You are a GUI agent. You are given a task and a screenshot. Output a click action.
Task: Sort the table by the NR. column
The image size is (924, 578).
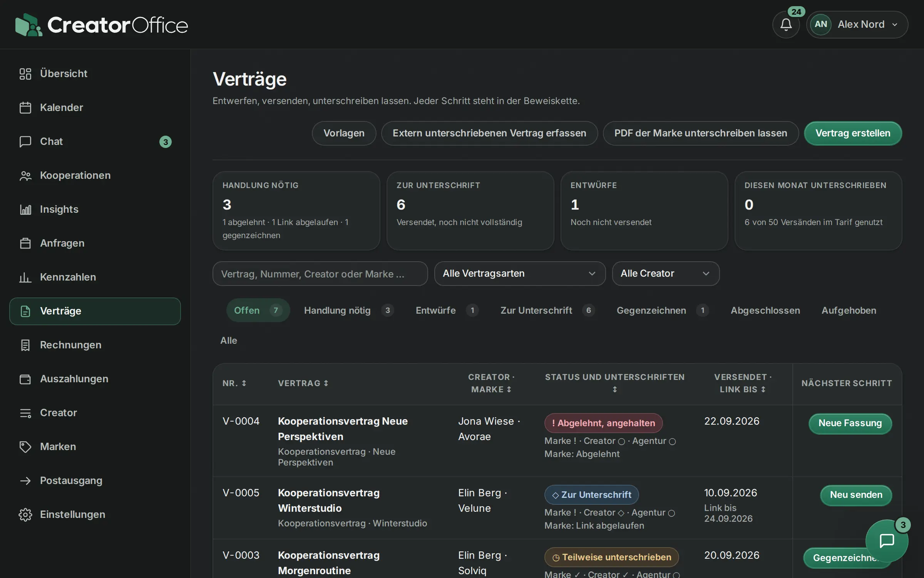234,383
